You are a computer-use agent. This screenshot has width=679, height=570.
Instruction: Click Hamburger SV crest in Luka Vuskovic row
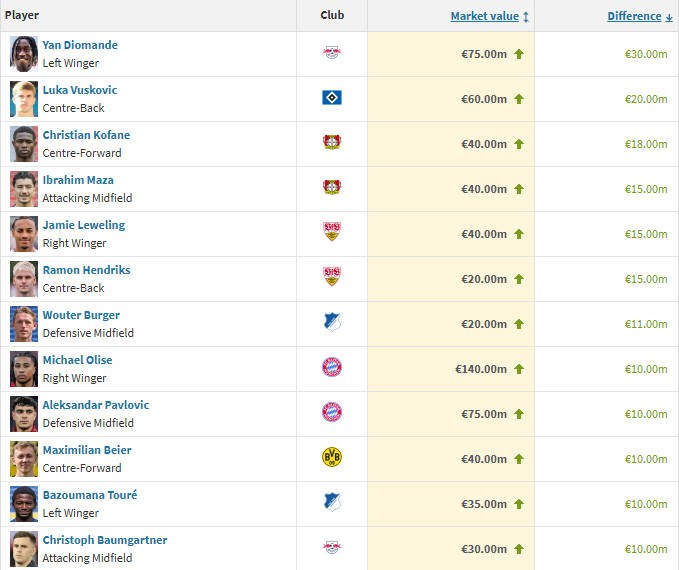(332, 98)
